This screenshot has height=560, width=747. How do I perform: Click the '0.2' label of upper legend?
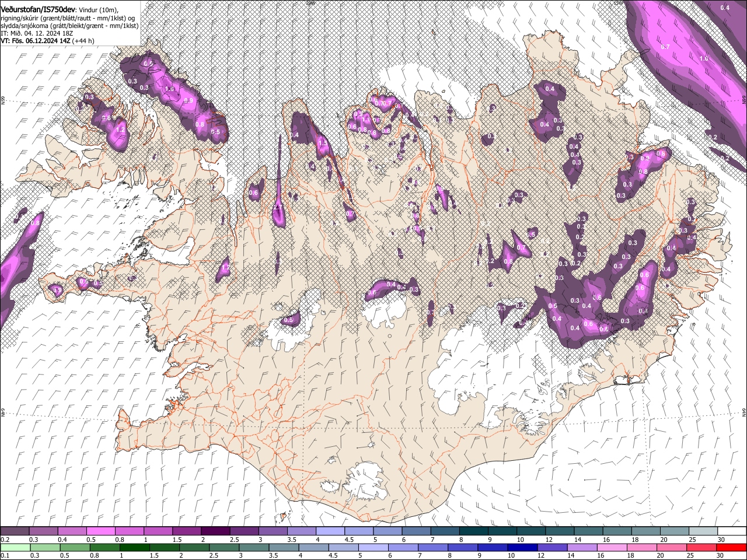5,540
